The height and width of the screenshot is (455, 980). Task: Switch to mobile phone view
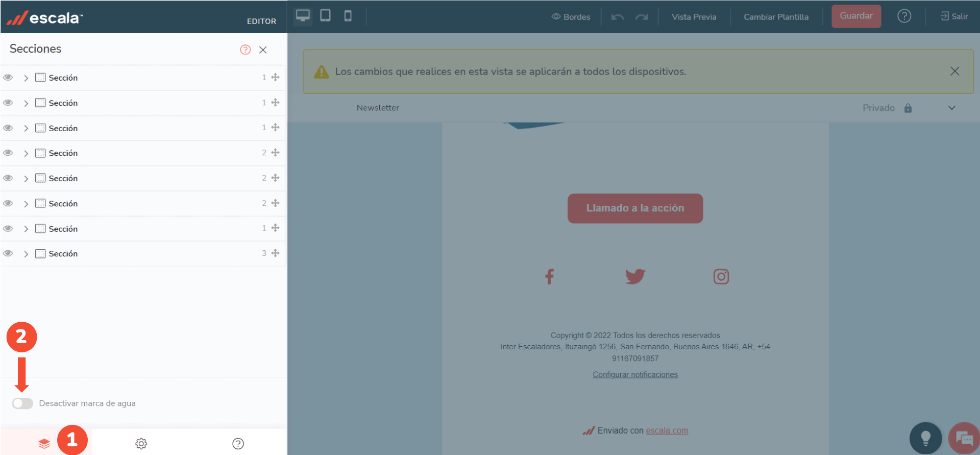point(348,16)
